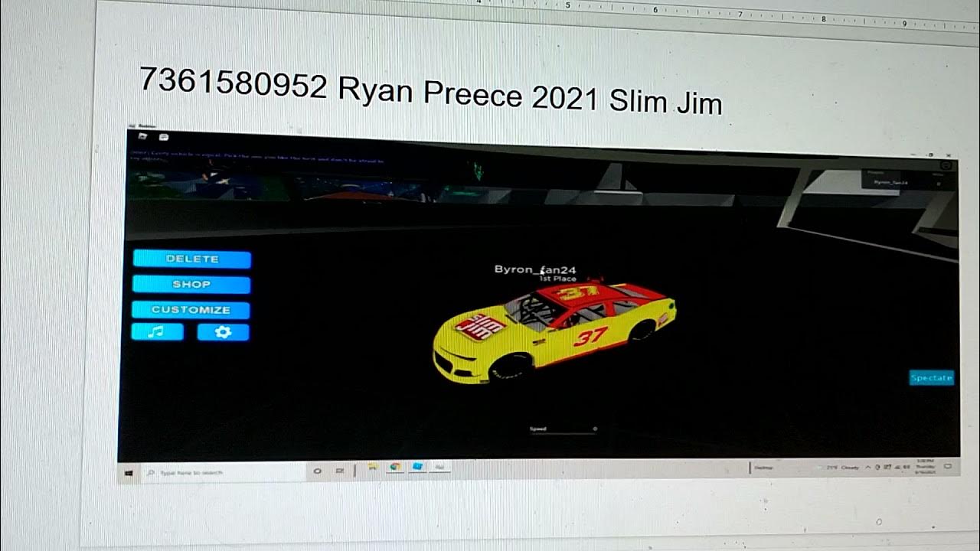Open the Roblox taskbar icon
Image resolution: width=980 pixels, height=551 pixels.
pos(441,467)
